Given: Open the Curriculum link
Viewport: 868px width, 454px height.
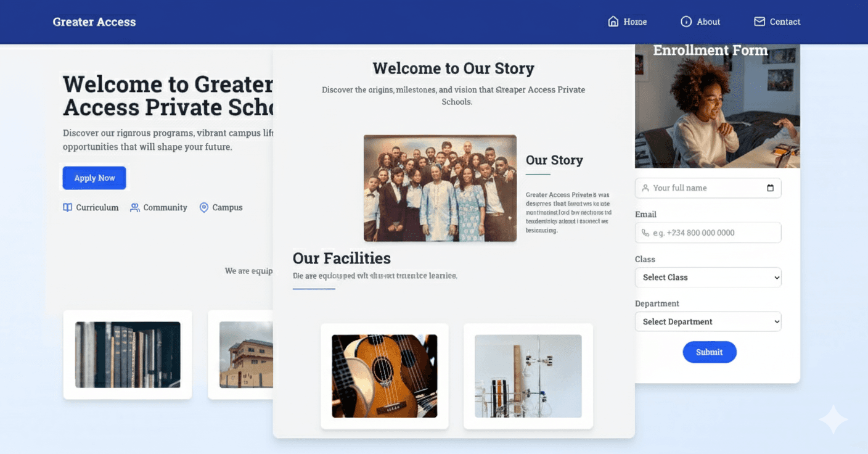Looking at the screenshot, I should click(x=91, y=208).
